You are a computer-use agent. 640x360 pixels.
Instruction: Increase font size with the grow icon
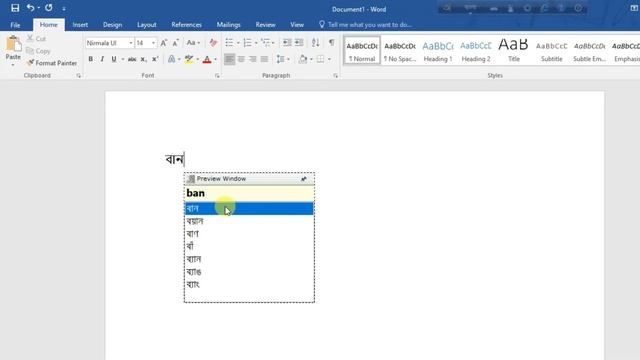click(x=164, y=43)
